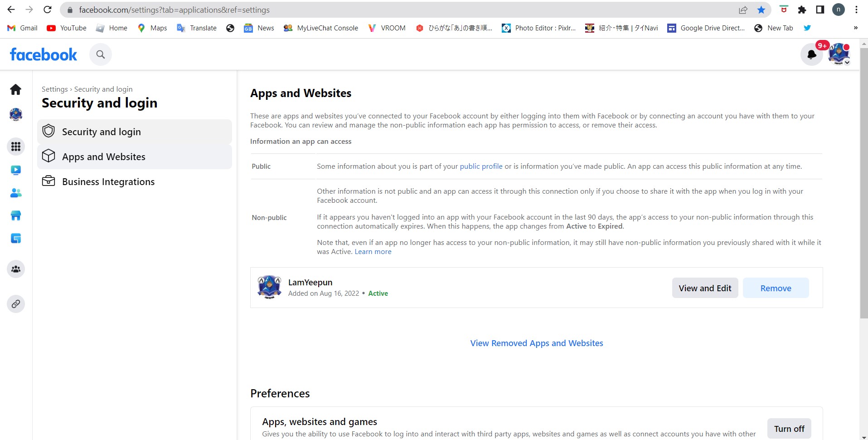
Task: Open the VROOM bookmark
Action: (x=387, y=28)
